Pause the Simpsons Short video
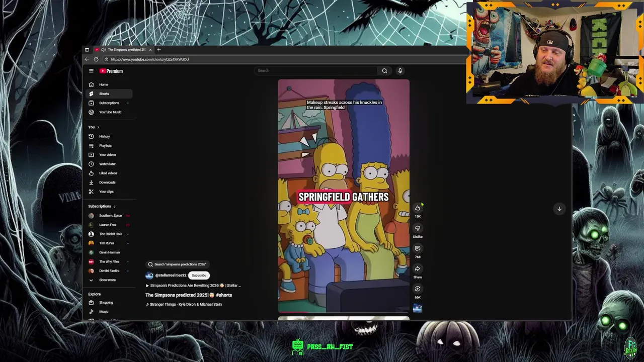The image size is (644, 362). point(344,196)
